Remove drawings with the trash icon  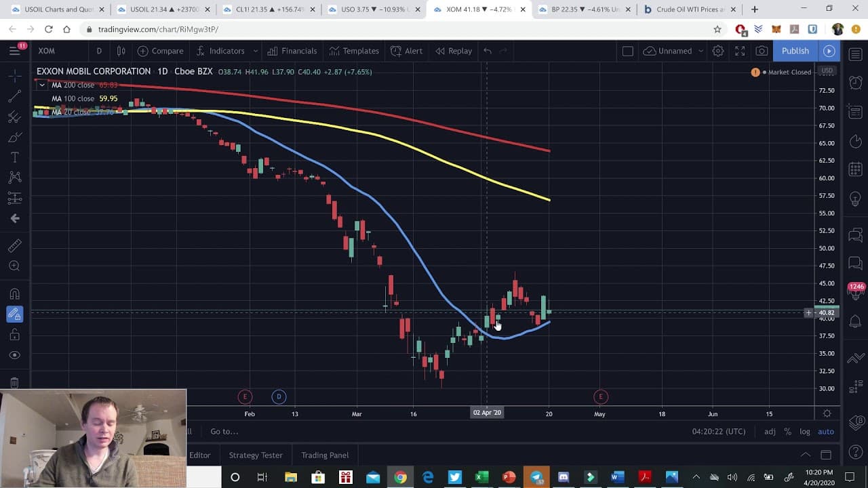14,383
